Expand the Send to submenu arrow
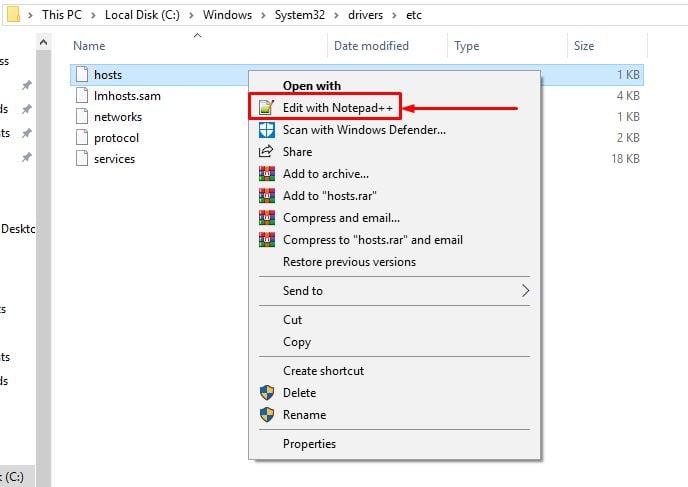The image size is (688, 487). 526,290
